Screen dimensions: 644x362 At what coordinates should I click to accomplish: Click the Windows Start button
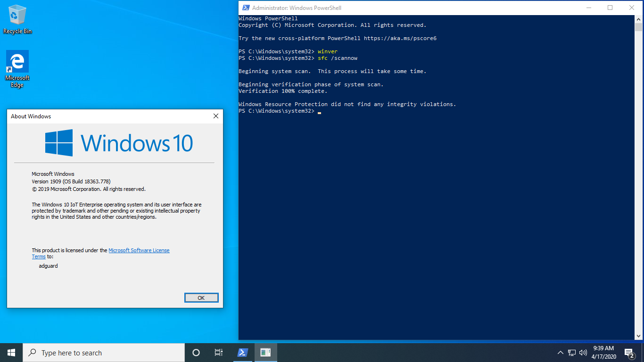(x=11, y=353)
